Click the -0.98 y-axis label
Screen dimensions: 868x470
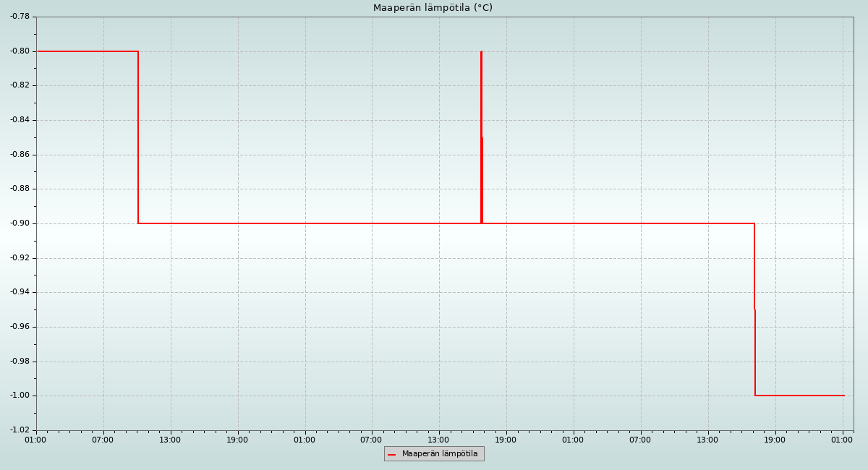20,362
